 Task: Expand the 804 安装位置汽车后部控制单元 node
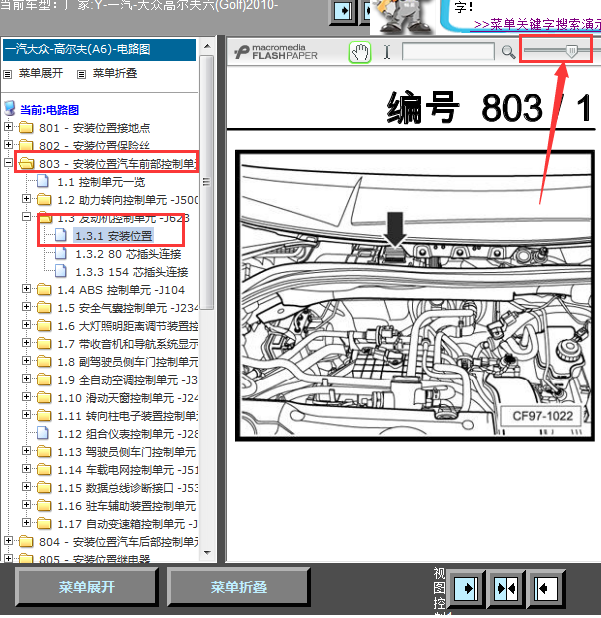[x=8, y=541]
